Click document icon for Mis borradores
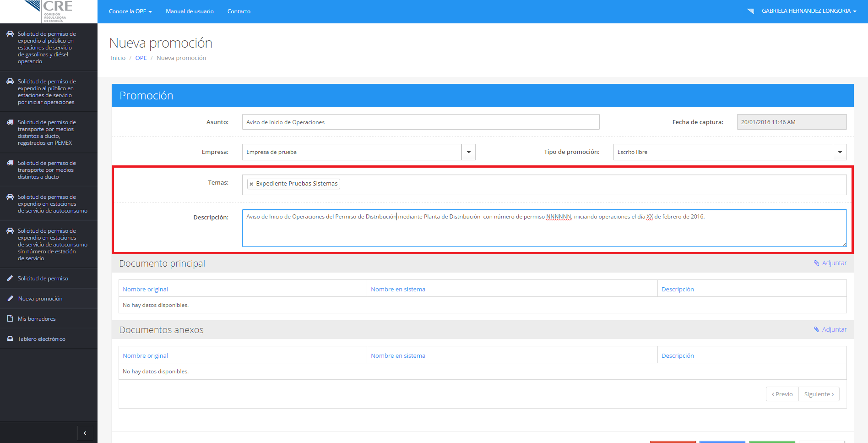Image resolution: width=868 pixels, height=443 pixels. (x=10, y=318)
